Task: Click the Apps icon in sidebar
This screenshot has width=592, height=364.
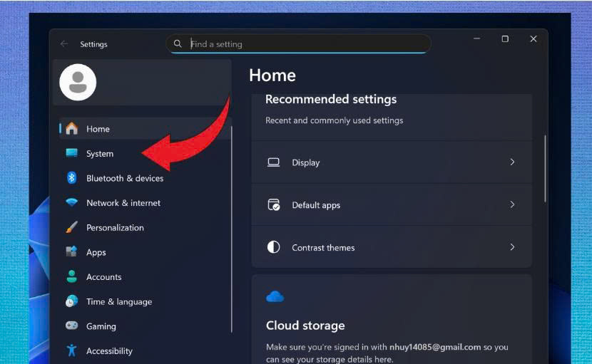Action: pos(71,251)
